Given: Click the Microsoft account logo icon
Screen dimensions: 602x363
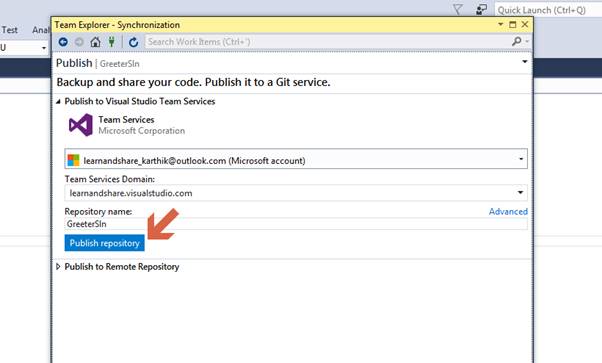Looking at the screenshot, I should (x=73, y=160).
